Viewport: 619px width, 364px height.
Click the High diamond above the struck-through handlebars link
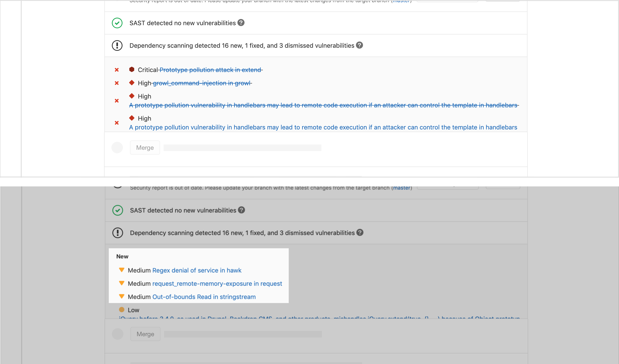pos(132,96)
